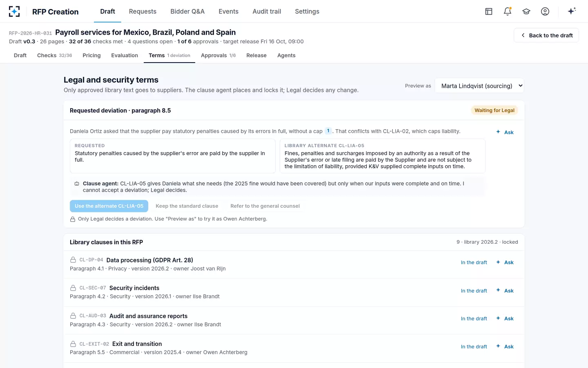
Task: Click the lock icon beside CL-SEC-07
Action: coord(73,288)
